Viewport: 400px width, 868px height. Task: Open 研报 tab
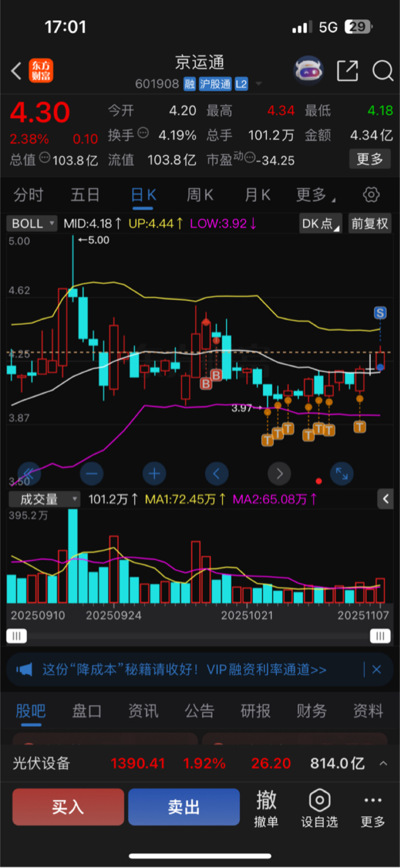[x=255, y=711]
